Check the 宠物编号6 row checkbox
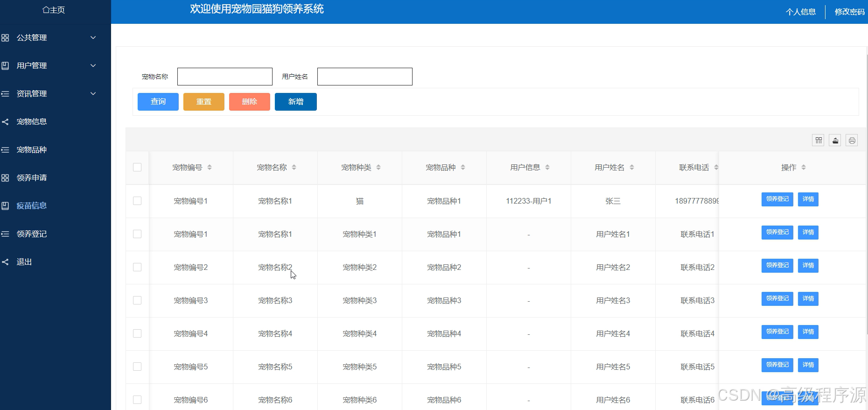The width and height of the screenshot is (868, 410). pos(137,400)
